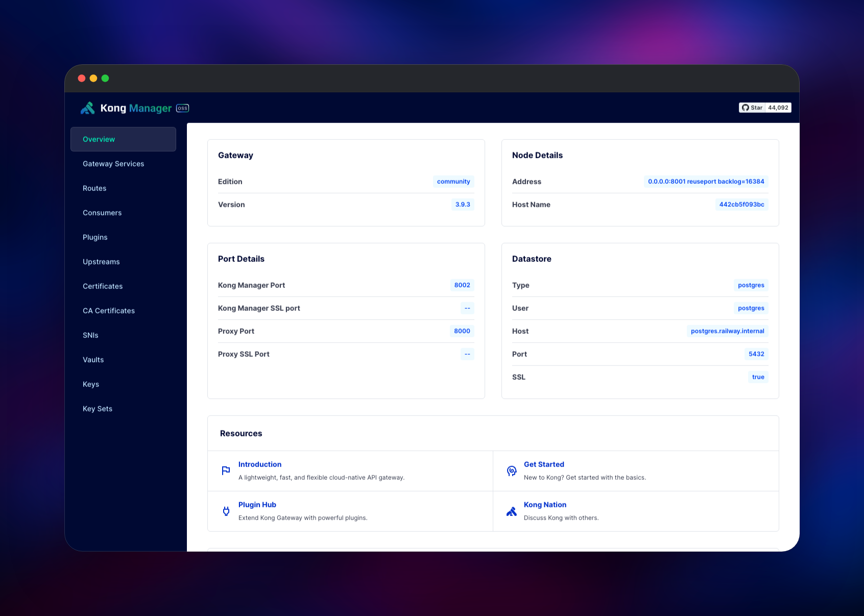Screen dimensions: 864x616
Task: Open Upstreams in the sidebar
Action: pos(123,262)
